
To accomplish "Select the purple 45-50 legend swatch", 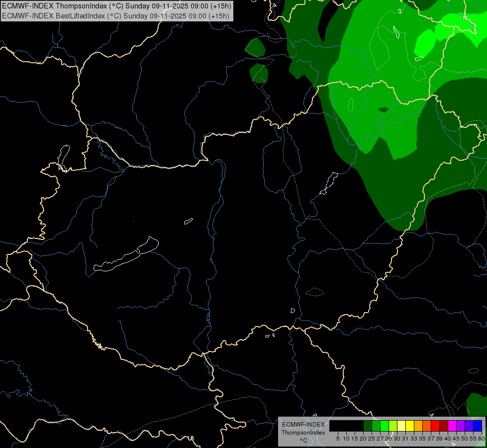I will [x=461, y=426].
